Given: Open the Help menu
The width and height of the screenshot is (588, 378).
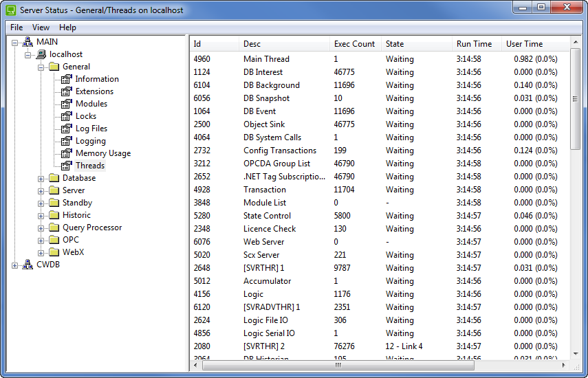Looking at the screenshot, I should click(x=67, y=27).
